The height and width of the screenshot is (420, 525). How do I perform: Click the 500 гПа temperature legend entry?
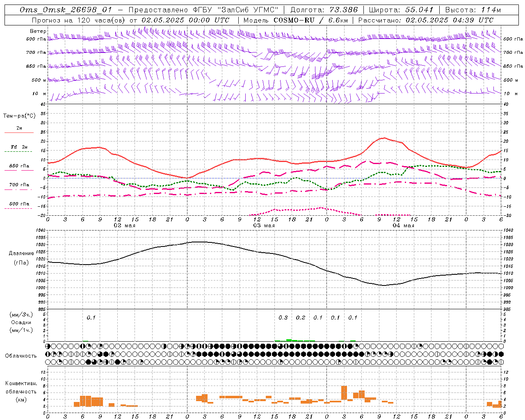[x=19, y=204]
